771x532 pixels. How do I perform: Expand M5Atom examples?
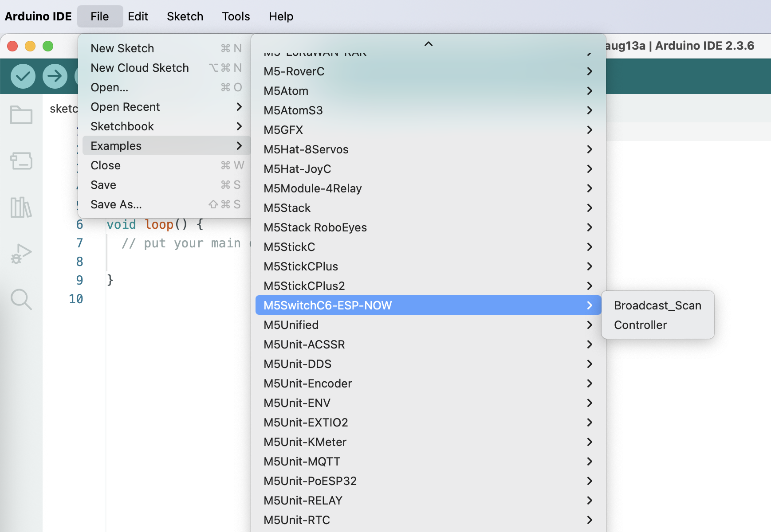tap(429, 91)
